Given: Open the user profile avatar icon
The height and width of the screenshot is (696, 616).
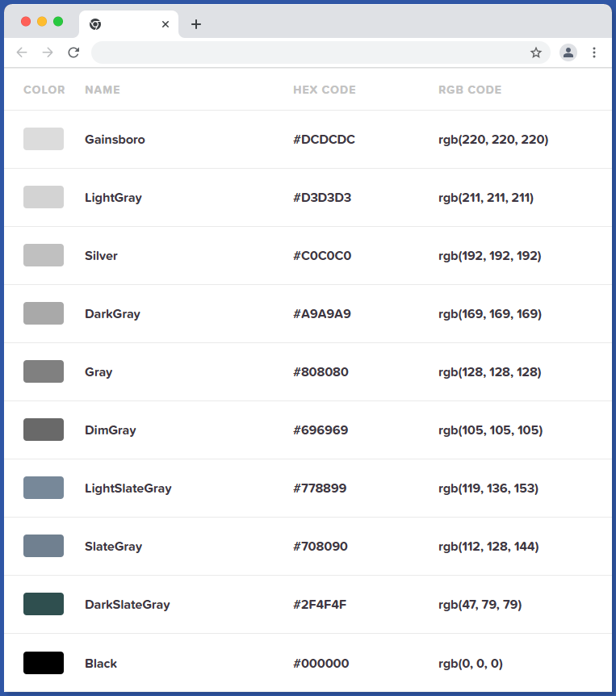Looking at the screenshot, I should pyautogui.click(x=568, y=52).
